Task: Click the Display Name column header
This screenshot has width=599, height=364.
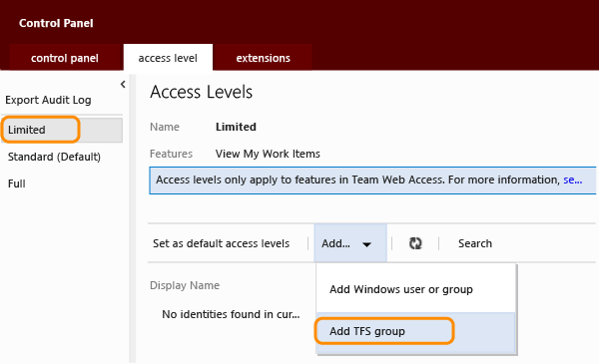Action: coord(185,285)
